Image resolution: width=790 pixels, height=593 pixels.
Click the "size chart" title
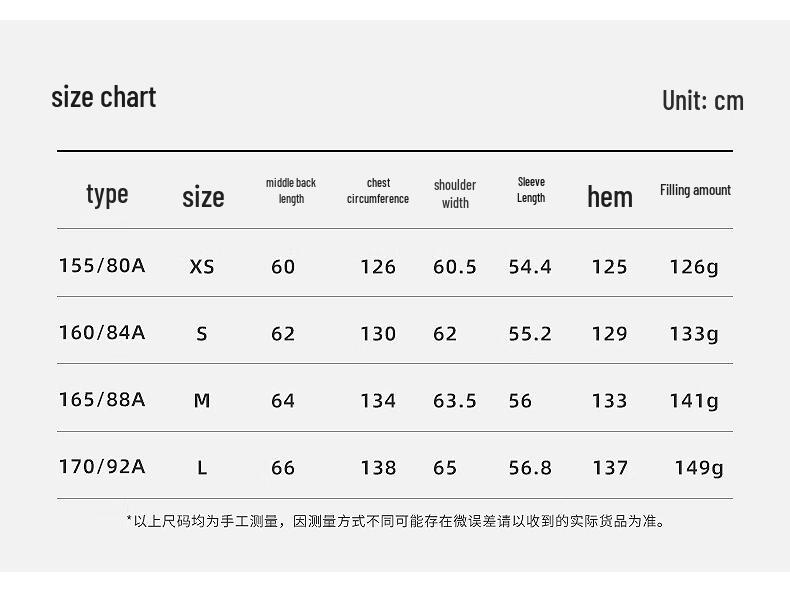[x=104, y=97]
